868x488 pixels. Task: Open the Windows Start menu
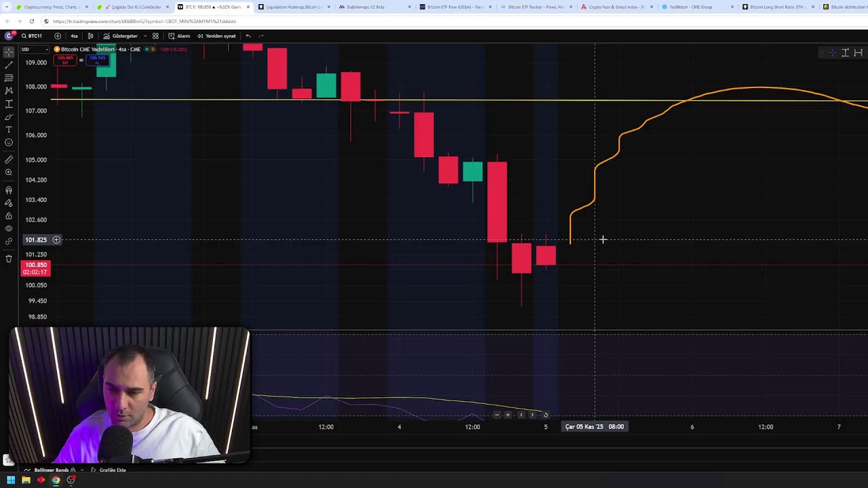(10, 481)
